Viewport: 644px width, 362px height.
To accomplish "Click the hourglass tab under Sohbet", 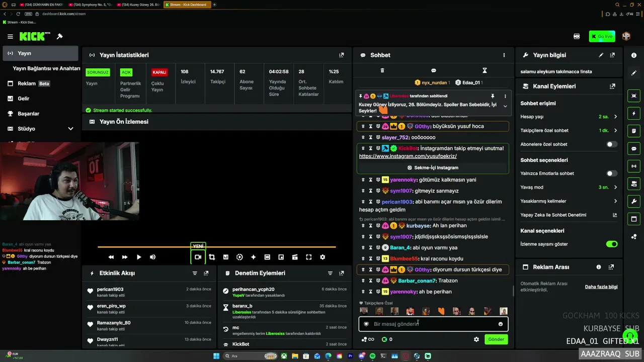I will point(485,70).
